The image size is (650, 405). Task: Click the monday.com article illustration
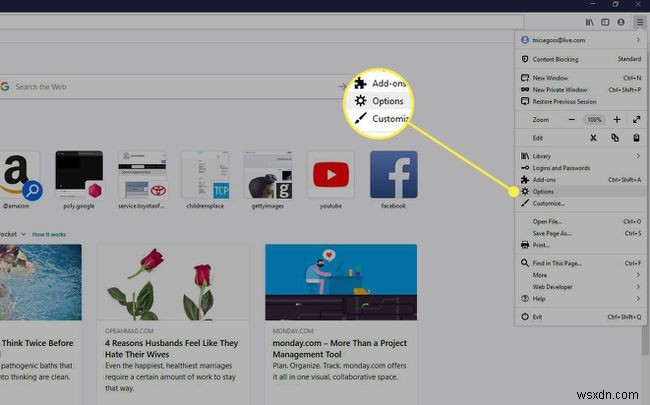pyautogui.click(x=341, y=282)
